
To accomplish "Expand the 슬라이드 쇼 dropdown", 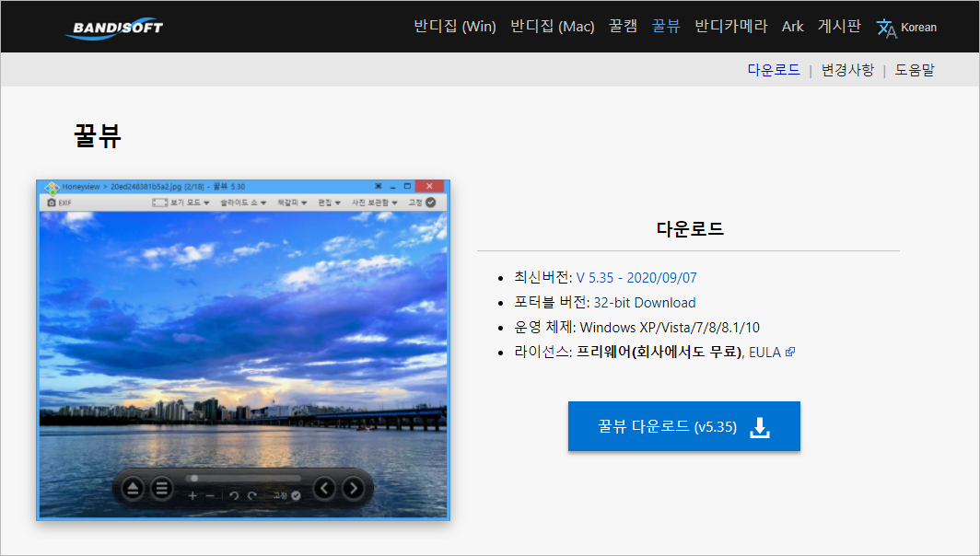I will pos(243,203).
